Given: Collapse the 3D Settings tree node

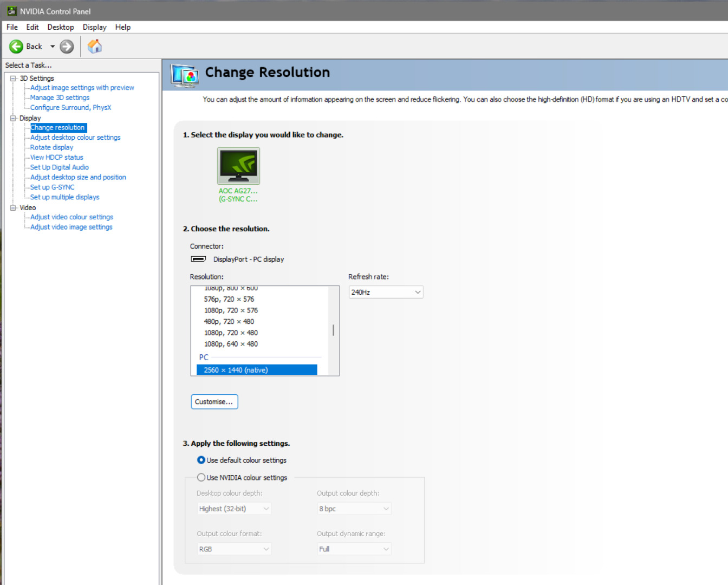Looking at the screenshot, I should (x=13, y=79).
